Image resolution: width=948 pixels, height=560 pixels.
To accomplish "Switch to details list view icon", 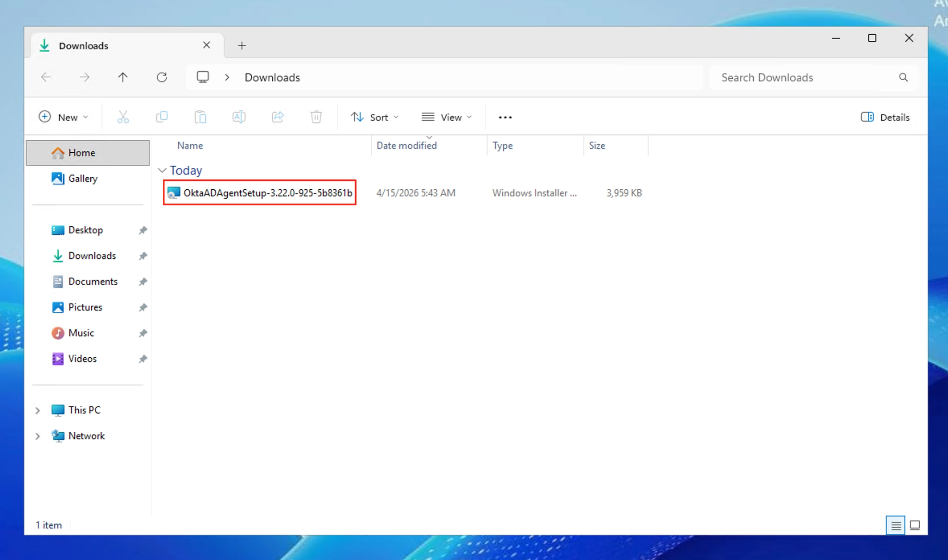I will 896,525.
